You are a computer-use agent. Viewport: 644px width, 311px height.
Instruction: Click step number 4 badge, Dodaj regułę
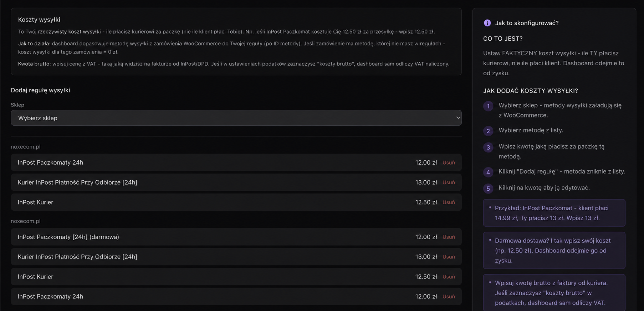pos(488,172)
